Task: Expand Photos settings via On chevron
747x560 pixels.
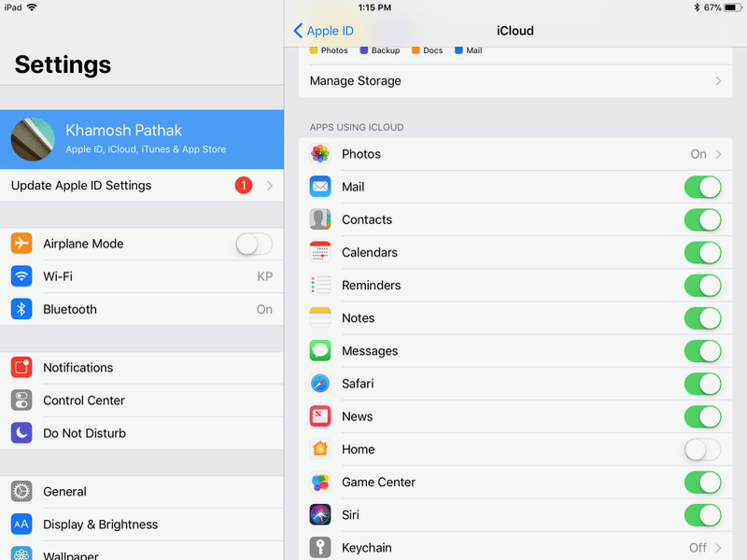Action: coord(718,154)
